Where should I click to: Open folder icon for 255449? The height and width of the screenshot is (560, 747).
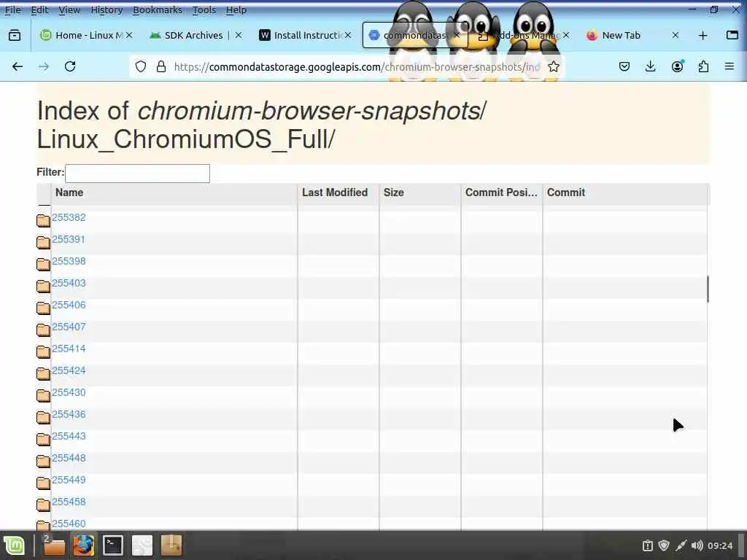click(43, 483)
